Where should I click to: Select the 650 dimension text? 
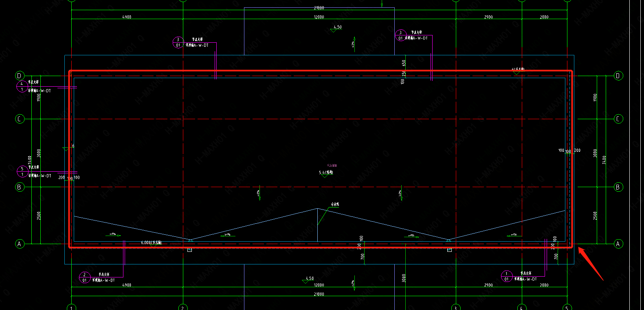pyautogui.click(x=404, y=63)
